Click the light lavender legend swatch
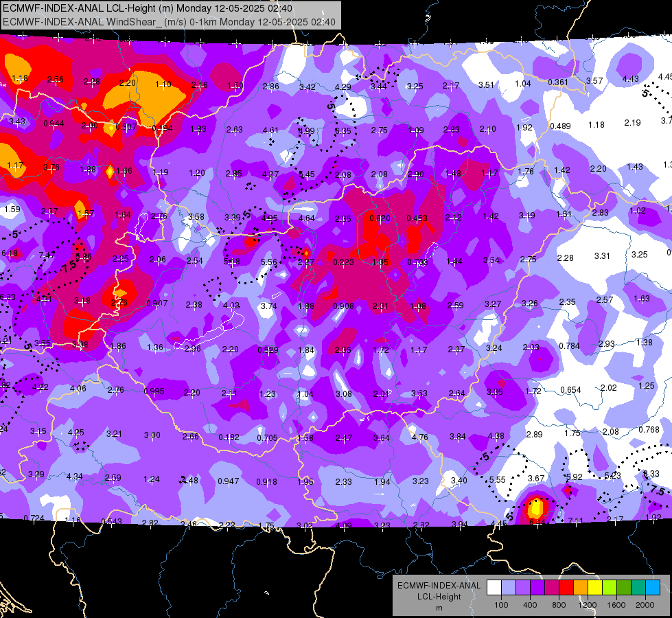 tap(509, 587)
